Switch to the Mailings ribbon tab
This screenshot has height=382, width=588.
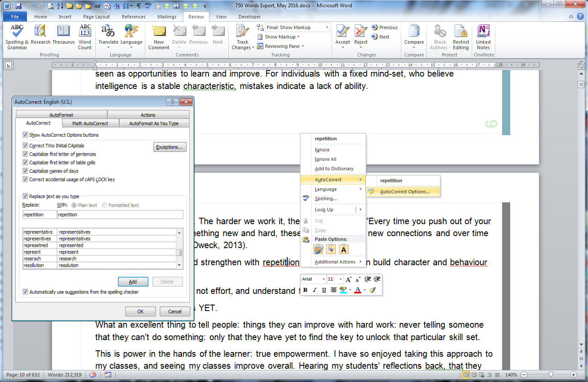[x=167, y=17]
